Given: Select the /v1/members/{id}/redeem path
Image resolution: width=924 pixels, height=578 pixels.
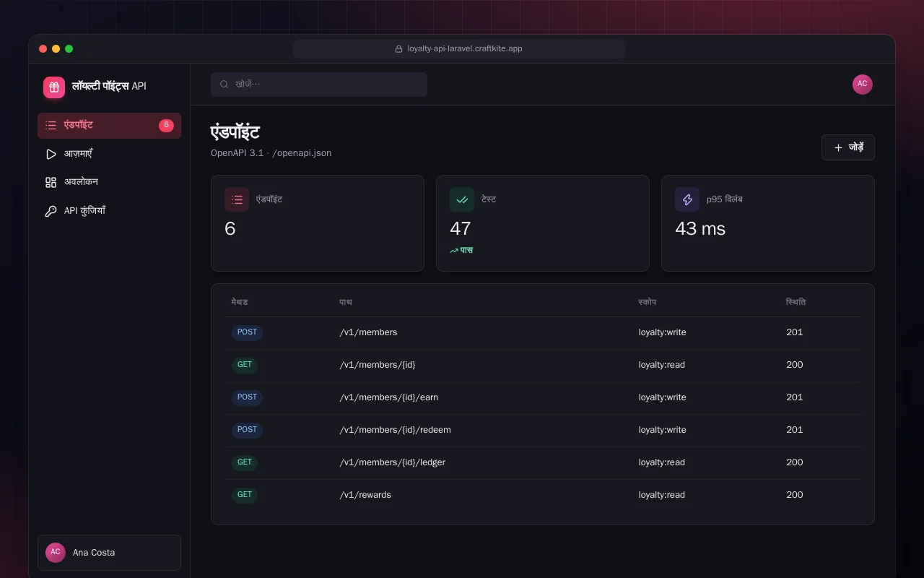Looking at the screenshot, I should coord(395,430).
